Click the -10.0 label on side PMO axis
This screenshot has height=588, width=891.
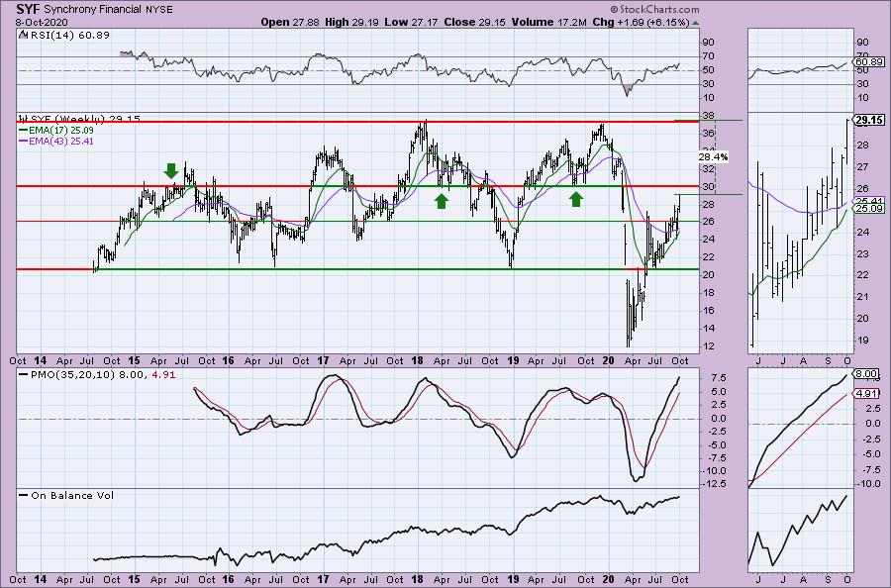[x=868, y=484]
